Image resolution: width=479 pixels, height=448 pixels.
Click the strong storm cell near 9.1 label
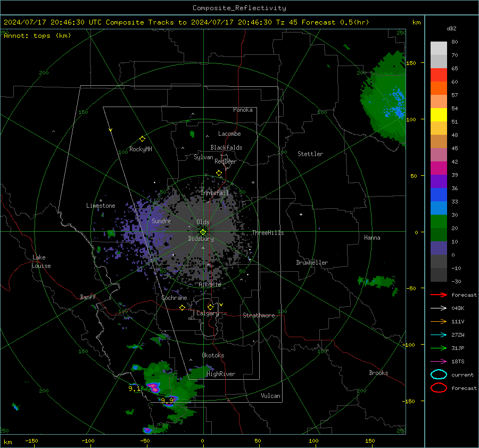154,387
